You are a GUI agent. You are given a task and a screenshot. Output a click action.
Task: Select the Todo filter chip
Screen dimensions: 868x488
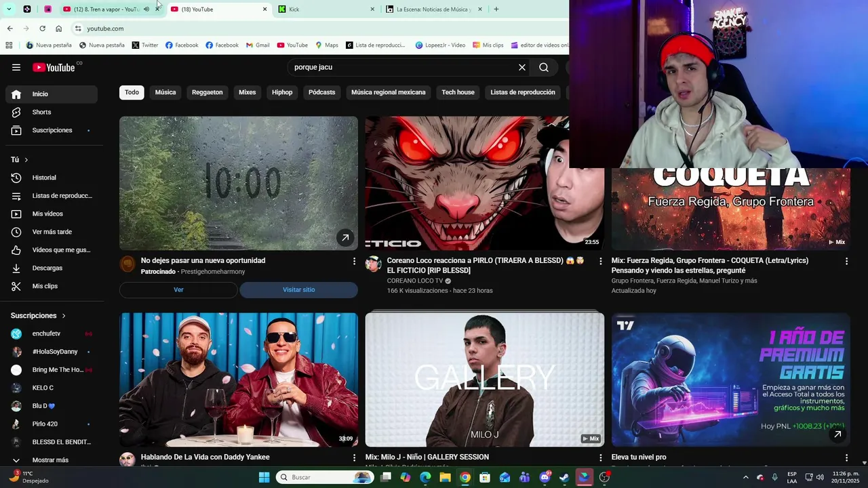[x=132, y=92]
